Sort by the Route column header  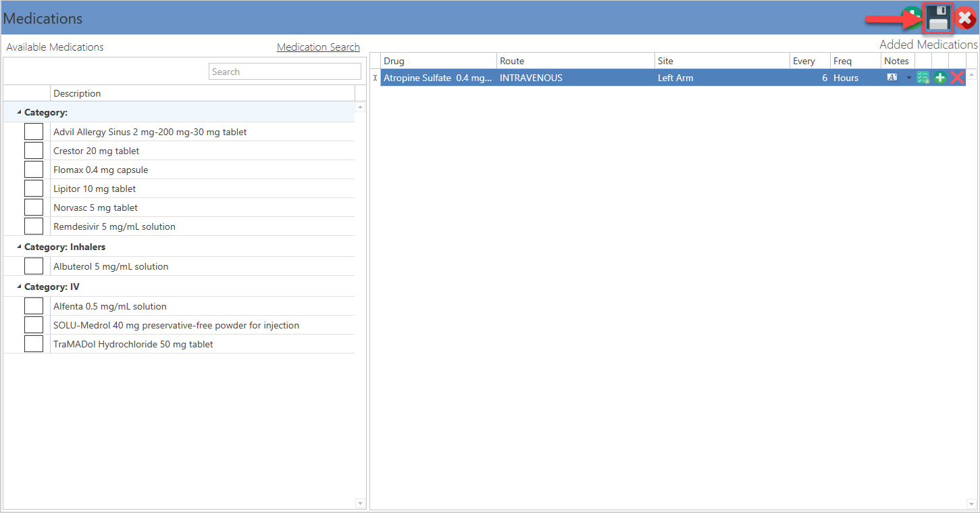tap(575, 61)
